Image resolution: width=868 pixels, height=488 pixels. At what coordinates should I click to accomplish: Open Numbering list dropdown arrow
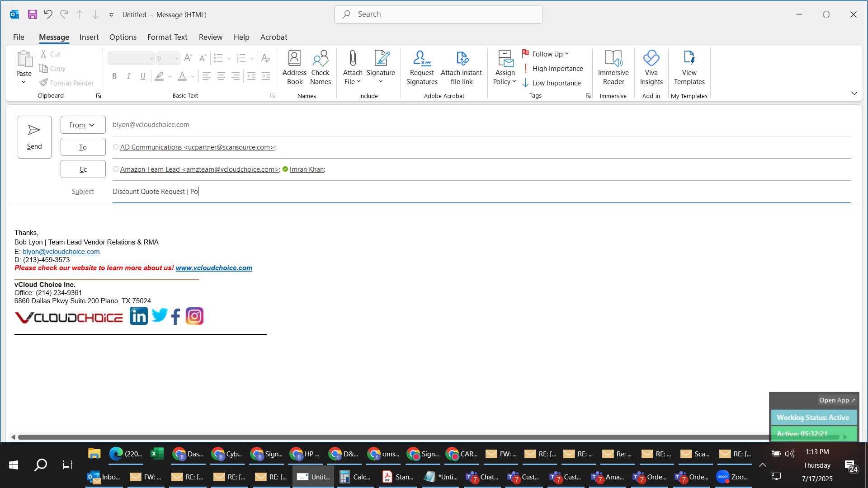[x=252, y=58]
